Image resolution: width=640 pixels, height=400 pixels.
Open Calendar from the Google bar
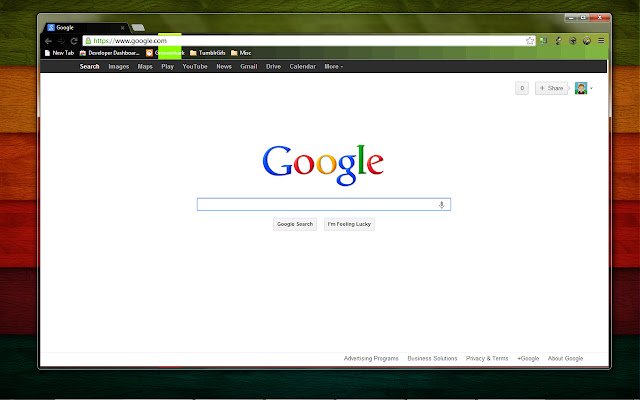coord(302,66)
